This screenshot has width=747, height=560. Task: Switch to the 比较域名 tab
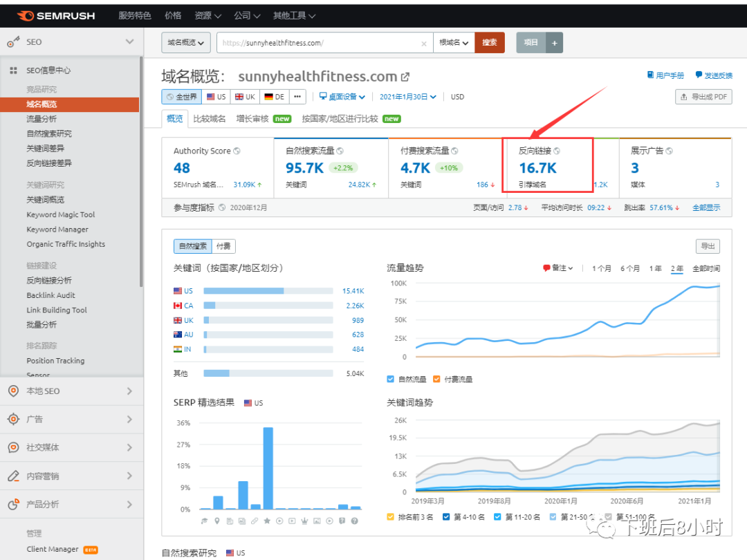click(x=210, y=118)
